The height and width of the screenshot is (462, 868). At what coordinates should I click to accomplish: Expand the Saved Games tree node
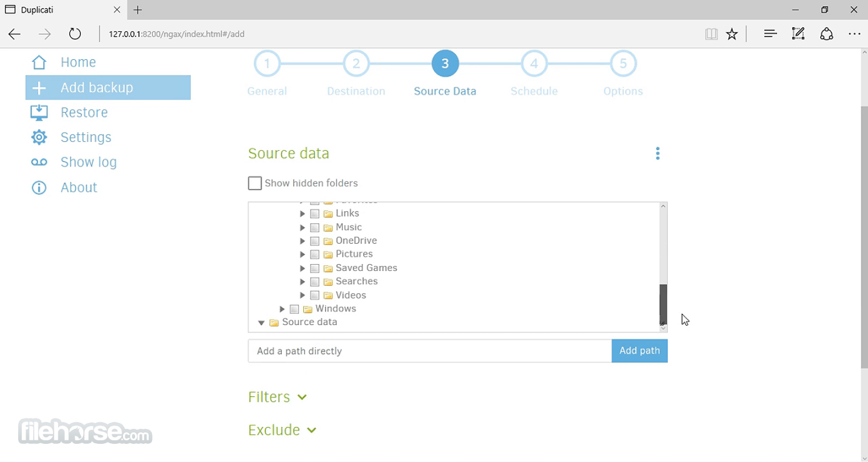302,268
